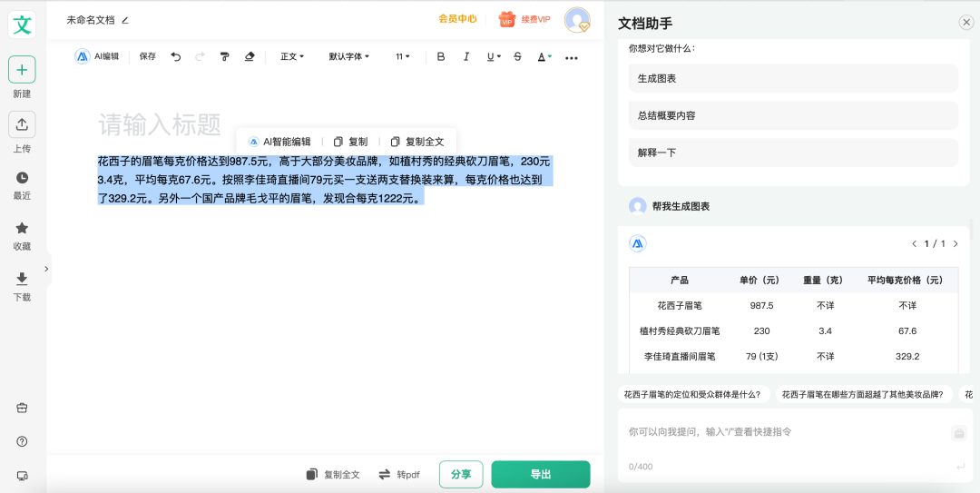Screen dimensions: 980x493
Task: Open the font color picker
Action: tap(544, 56)
